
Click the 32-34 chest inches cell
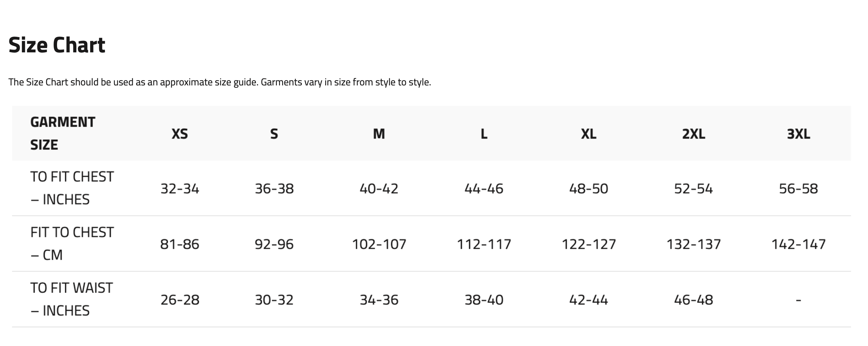[180, 189]
